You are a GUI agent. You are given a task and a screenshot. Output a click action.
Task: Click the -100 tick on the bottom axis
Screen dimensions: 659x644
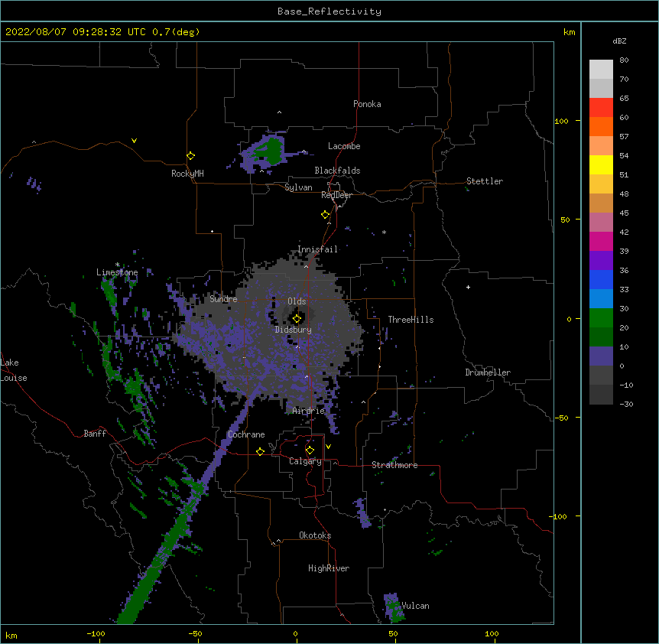96,633
